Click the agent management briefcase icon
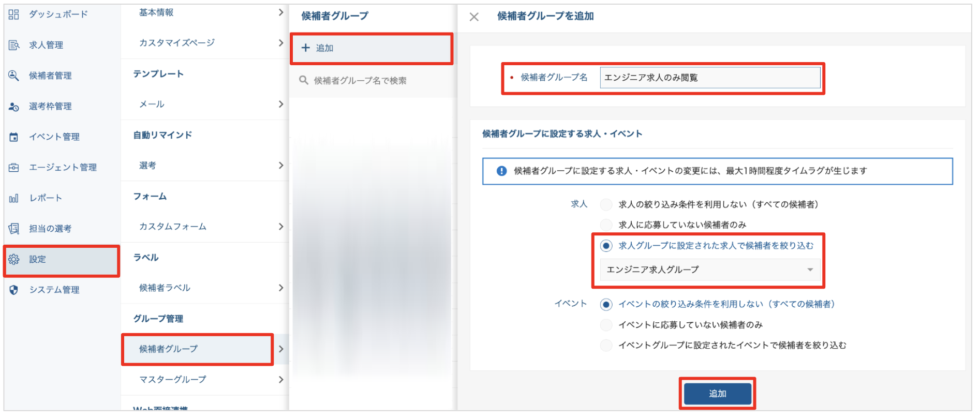 tap(14, 168)
